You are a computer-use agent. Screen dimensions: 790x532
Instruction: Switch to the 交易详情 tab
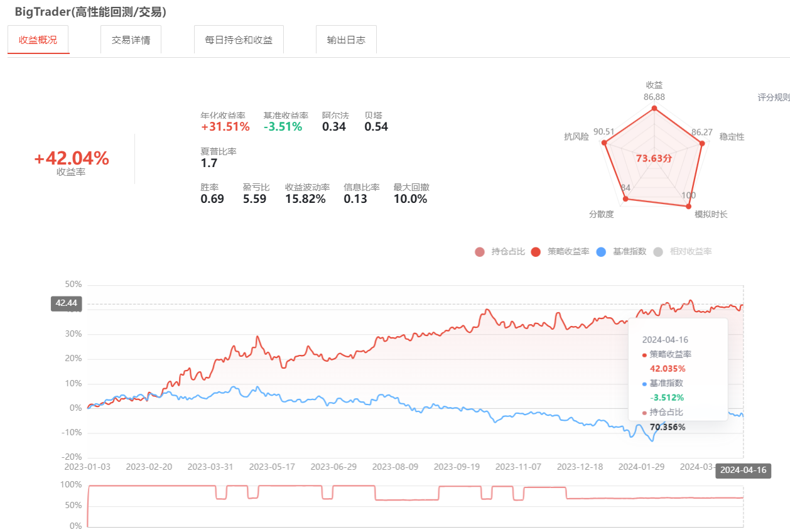[131, 40]
